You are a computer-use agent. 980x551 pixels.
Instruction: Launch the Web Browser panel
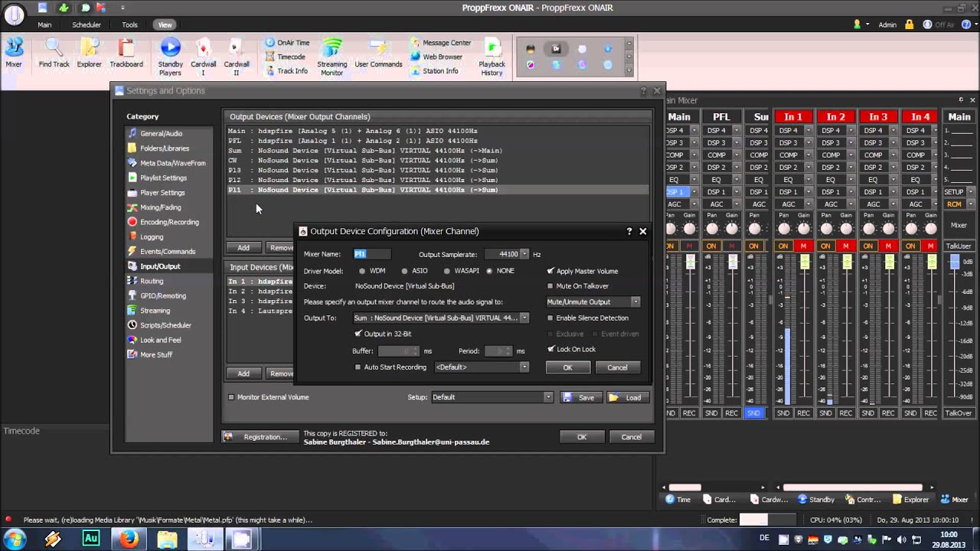click(x=436, y=57)
